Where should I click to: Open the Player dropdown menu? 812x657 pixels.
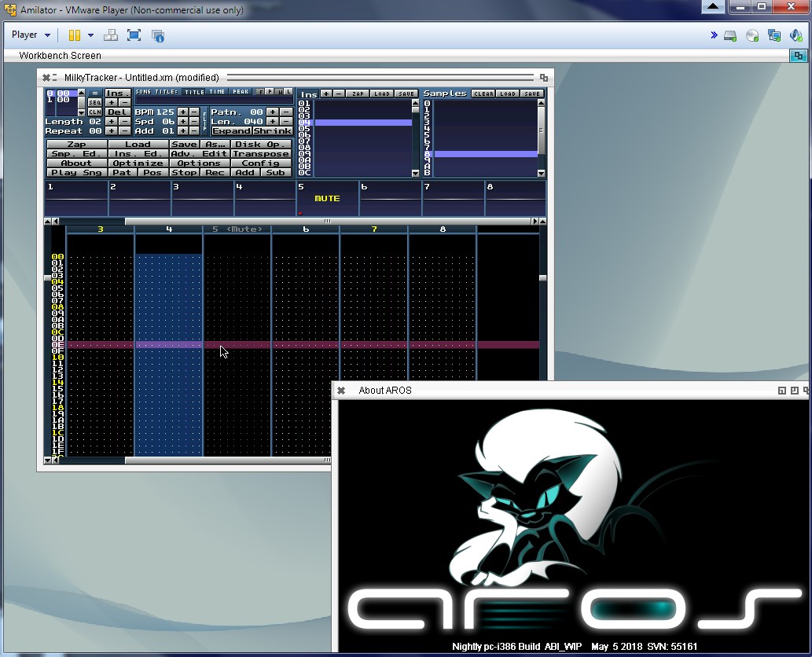pyautogui.click(x=31, y=35)
